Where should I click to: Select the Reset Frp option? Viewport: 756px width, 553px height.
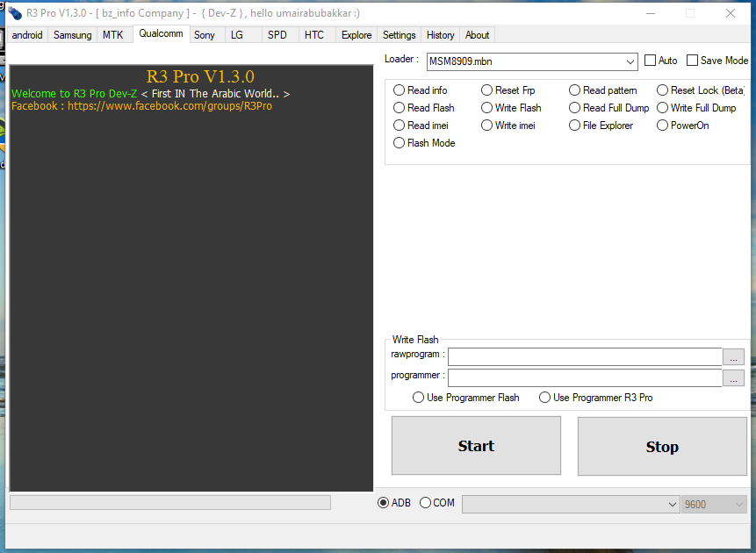508,90
